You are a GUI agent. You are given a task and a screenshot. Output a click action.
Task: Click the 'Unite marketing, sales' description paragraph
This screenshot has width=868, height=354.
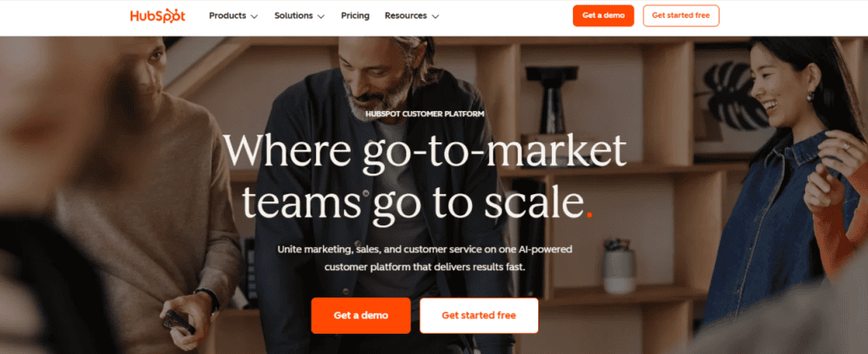click(425, 257)
